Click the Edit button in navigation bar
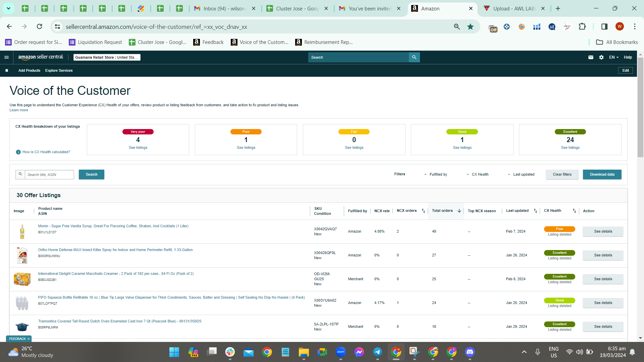Image resolution: width=644 pixels, height=362 pixels. pos(626,70)
